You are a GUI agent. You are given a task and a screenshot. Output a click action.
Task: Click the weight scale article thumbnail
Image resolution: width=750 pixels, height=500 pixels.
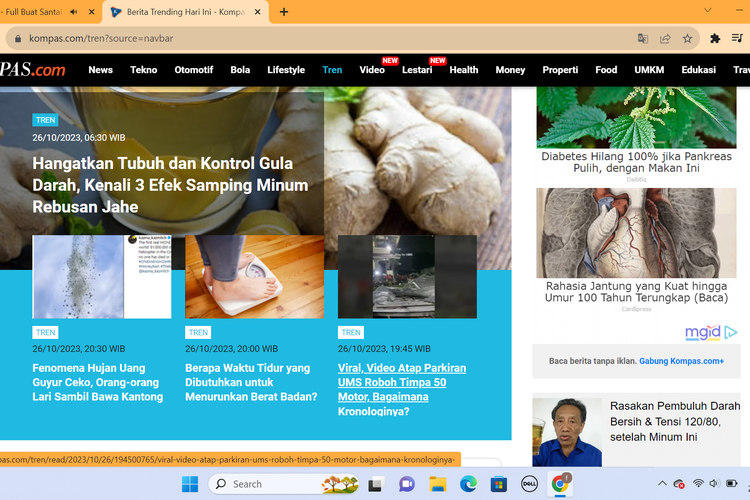click(254, 277)
